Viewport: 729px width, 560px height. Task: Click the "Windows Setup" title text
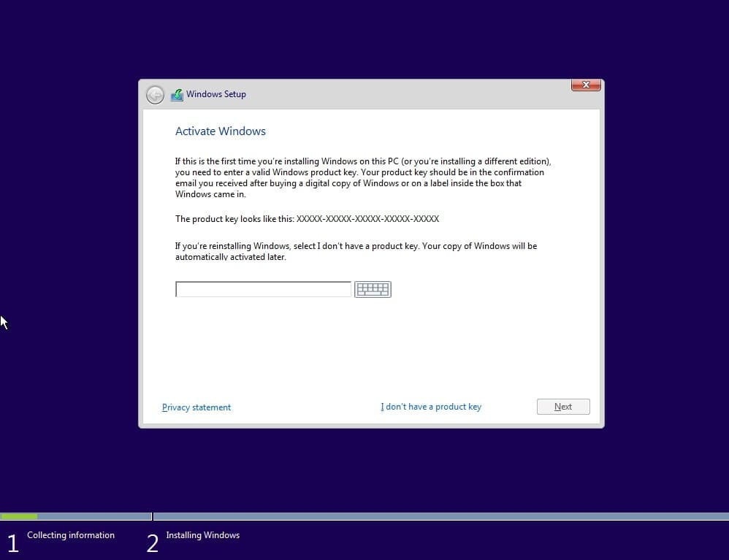(216, 94)
